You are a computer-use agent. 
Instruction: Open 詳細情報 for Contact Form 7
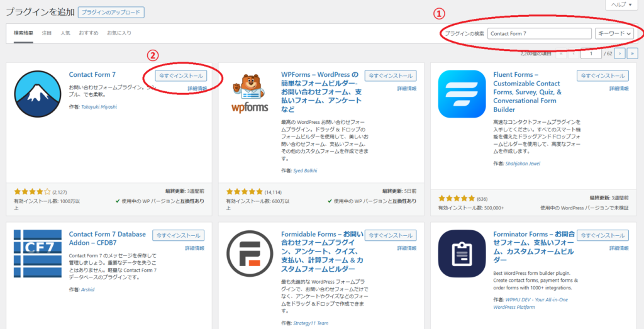click(197, 88)
